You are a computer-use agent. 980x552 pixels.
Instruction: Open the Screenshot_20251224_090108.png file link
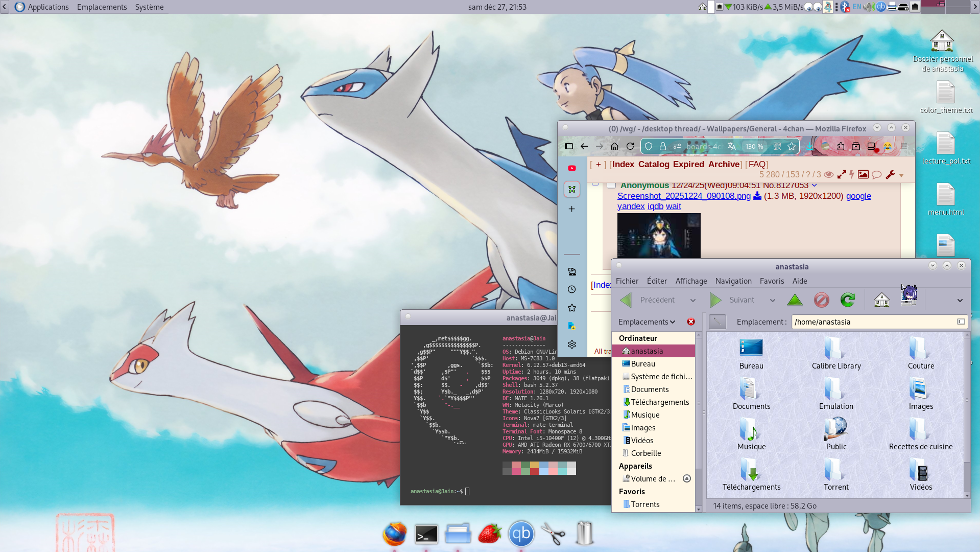[x=684, y=196]
